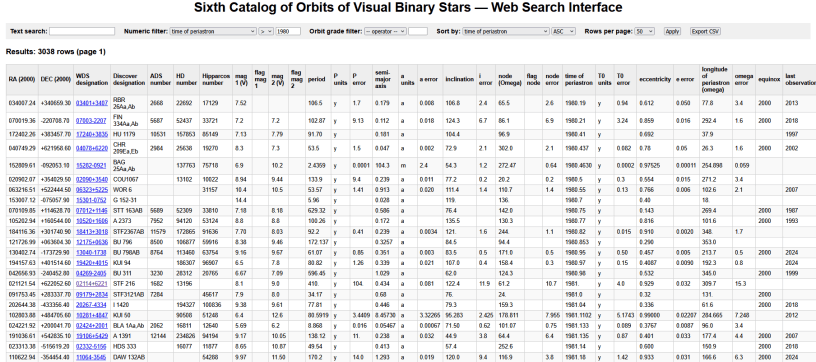Open visited WDS link 02114+6221
Image resolution: width=816 pixels, height=362 pixels.
point(92,283)
